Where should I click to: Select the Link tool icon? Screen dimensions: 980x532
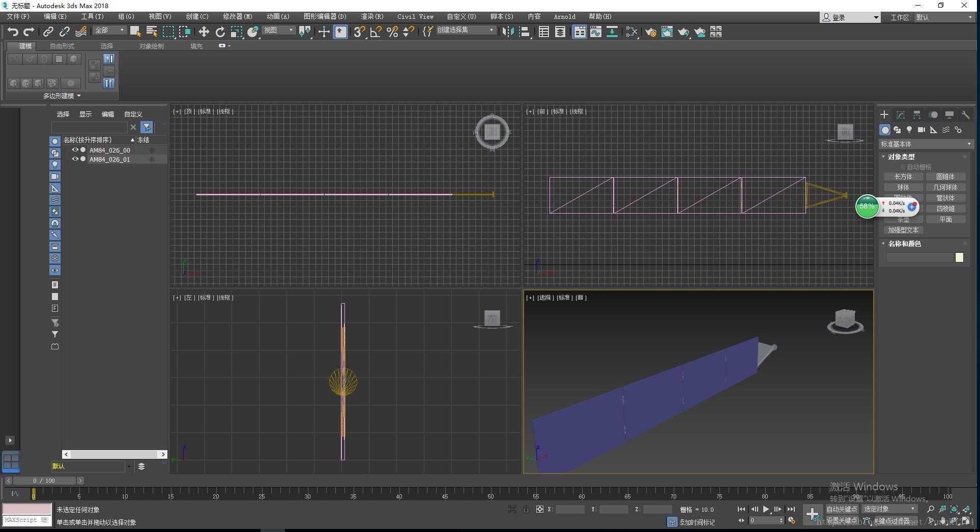point(48,32)
